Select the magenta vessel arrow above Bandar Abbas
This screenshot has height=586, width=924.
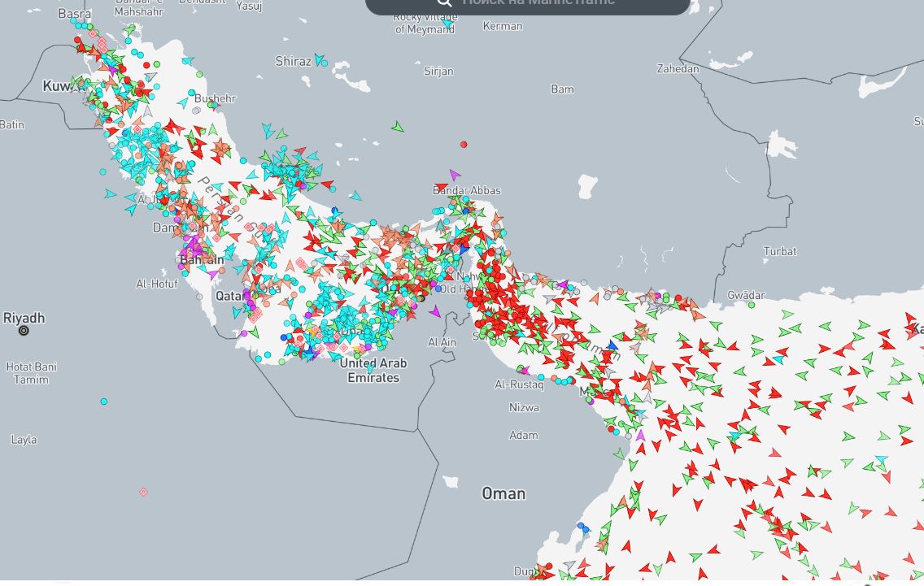pos(454,175)
